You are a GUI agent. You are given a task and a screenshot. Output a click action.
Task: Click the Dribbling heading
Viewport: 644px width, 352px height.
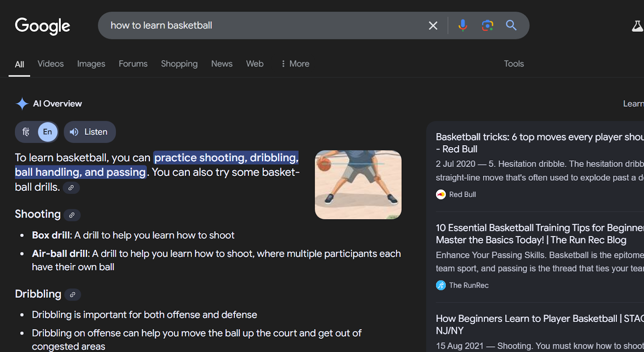38,294
